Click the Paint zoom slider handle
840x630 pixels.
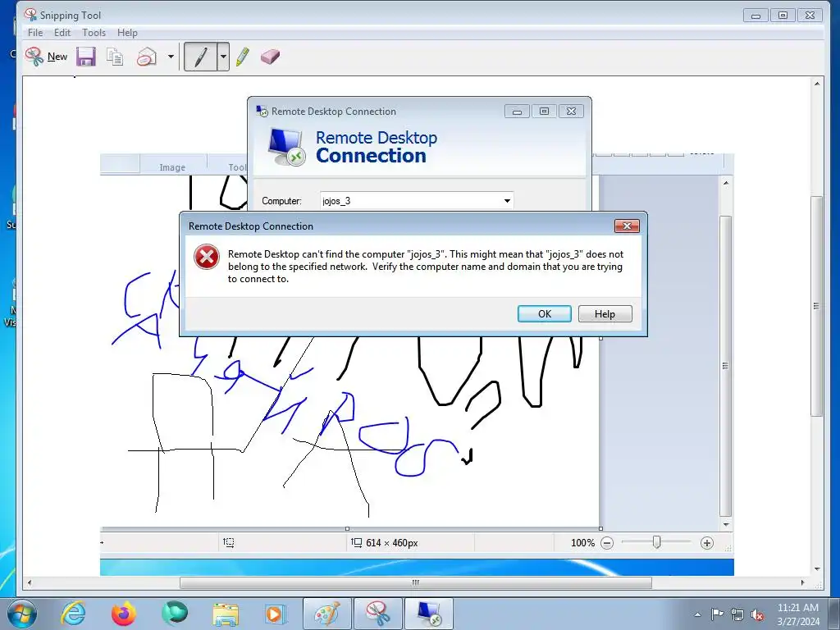tap(657, 543)
